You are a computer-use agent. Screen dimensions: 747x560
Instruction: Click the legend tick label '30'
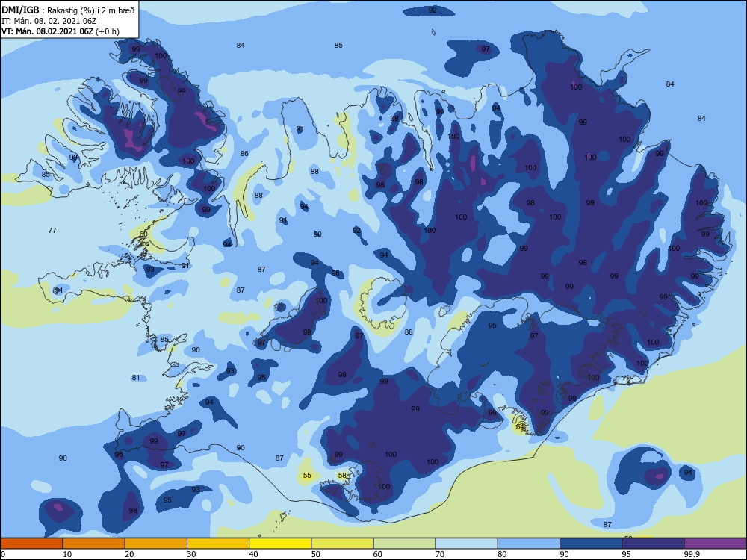(x=191, y=554)
